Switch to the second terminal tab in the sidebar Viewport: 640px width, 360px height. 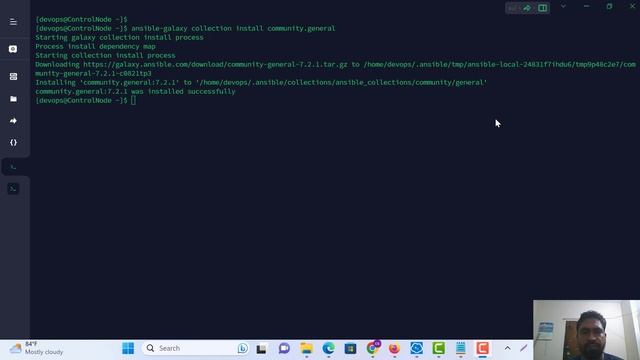13,189
